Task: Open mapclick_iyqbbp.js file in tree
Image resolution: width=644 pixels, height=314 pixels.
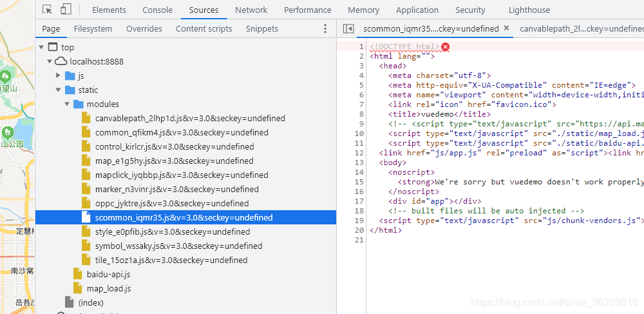Action: [182, 175]
